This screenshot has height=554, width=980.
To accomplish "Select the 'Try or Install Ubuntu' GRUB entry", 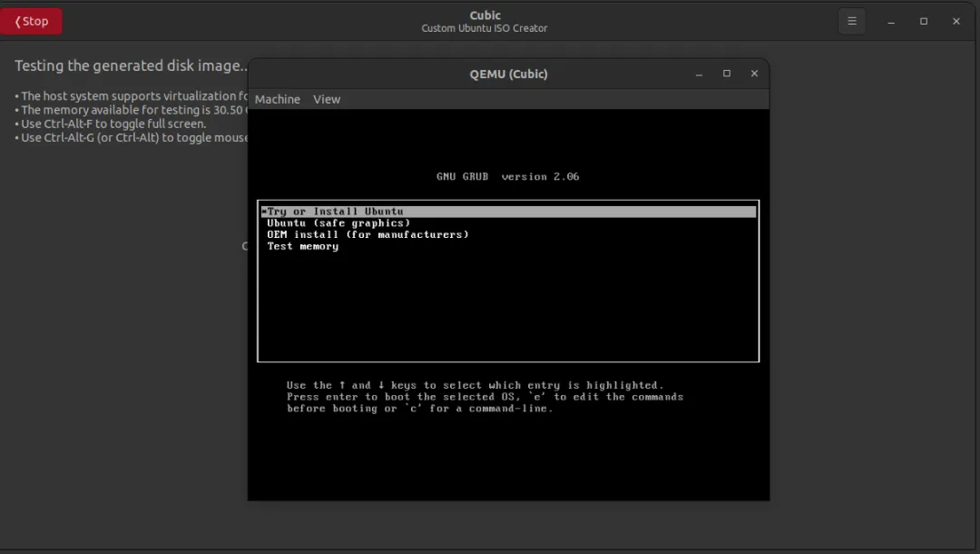I will pos(508,212).
